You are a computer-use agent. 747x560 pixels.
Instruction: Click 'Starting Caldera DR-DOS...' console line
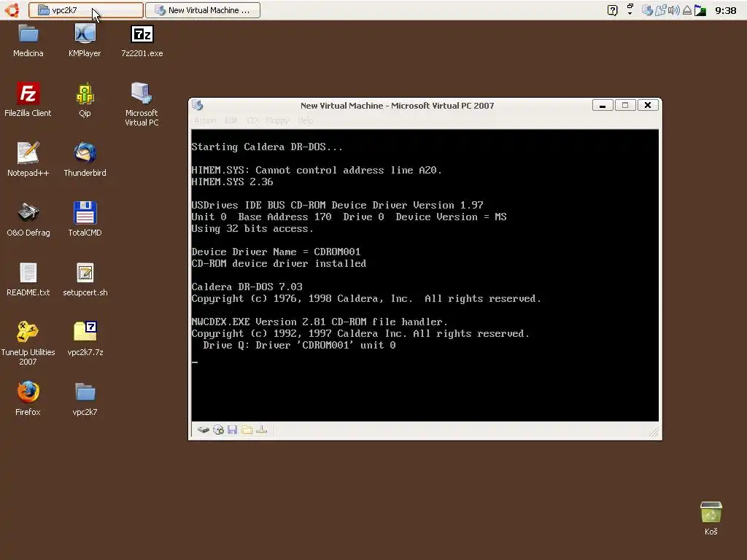pyautogui.click(x=267, y=147)
